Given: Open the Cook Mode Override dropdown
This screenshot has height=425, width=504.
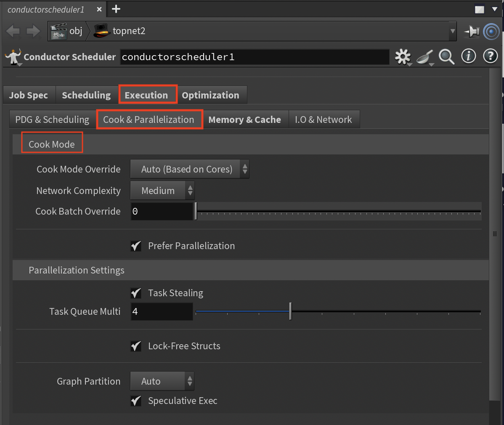Looking at the screenshot, I should [x=190, y=169].
